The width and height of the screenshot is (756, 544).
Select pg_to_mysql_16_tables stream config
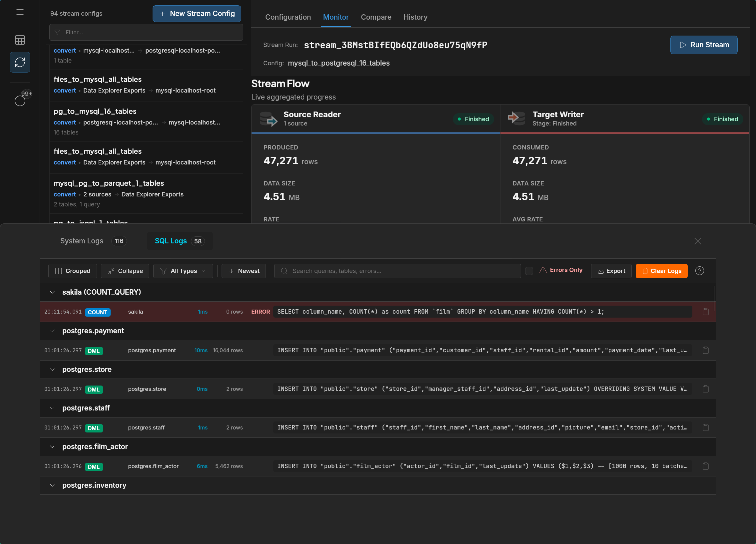[x=146, y=122]
